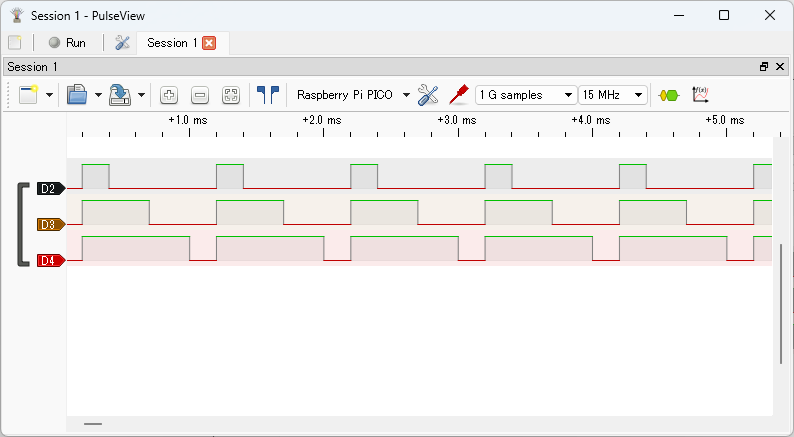Viewport: 794px width, 437px height.
Task: Select the D4 channel label
Action: pos(51,261)
